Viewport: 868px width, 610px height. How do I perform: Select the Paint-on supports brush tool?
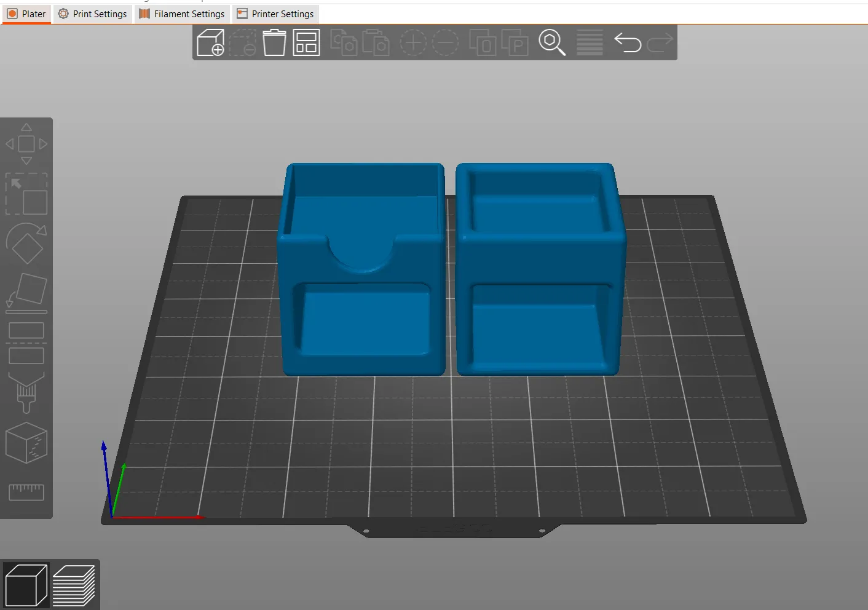pos(26,392)
